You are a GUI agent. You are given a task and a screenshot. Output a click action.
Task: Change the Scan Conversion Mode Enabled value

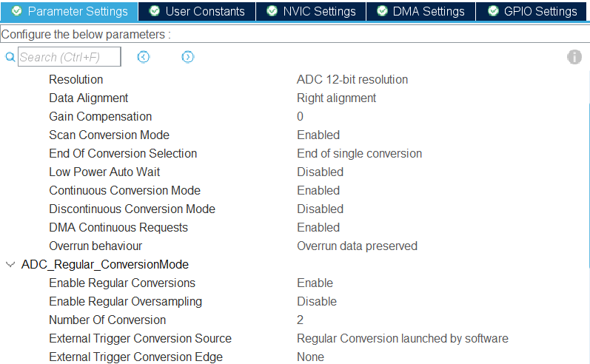point(318,135)
